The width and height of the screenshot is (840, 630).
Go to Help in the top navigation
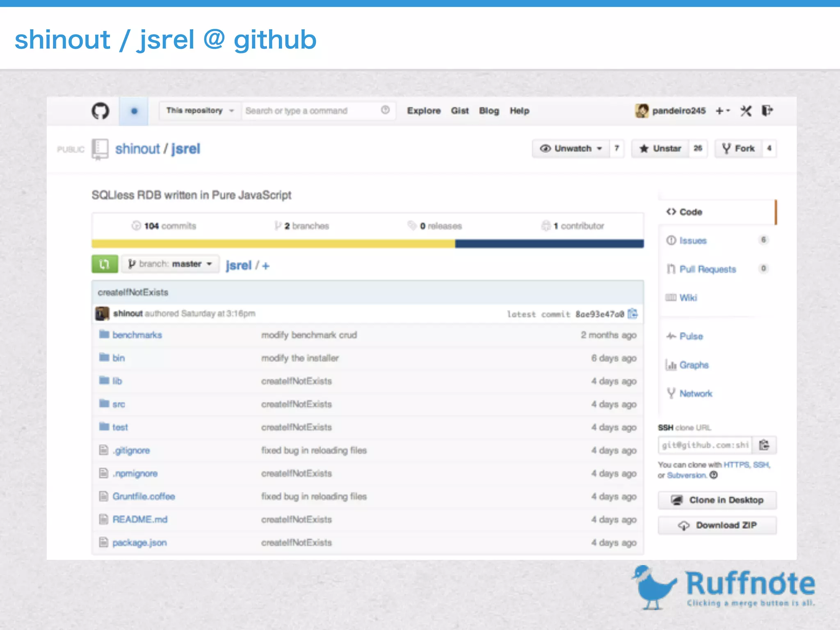click(x=519, y=111)
